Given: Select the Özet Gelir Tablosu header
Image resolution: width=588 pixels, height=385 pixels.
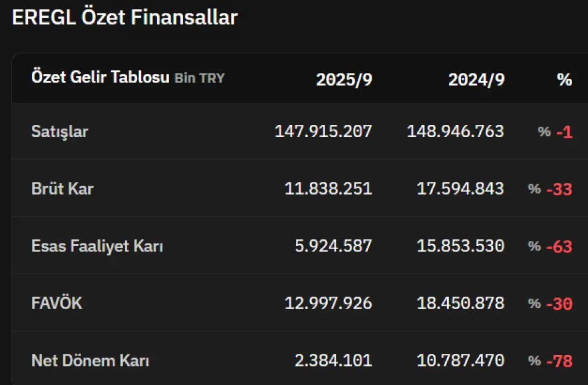Looking at the screenshot, I should click(x=100, y=78).
